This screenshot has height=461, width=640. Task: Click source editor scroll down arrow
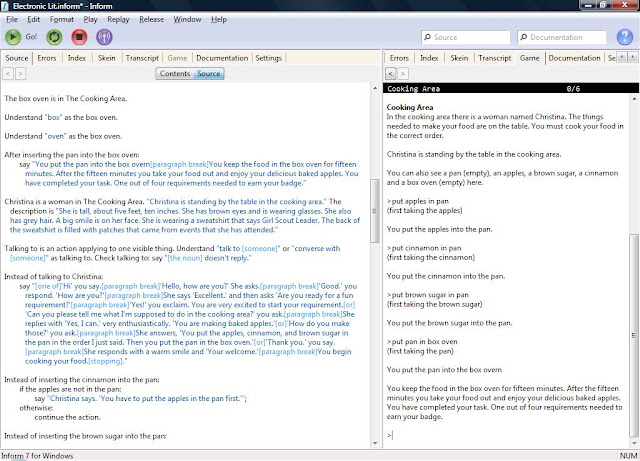pyautogui.click(x=375, y=443)
